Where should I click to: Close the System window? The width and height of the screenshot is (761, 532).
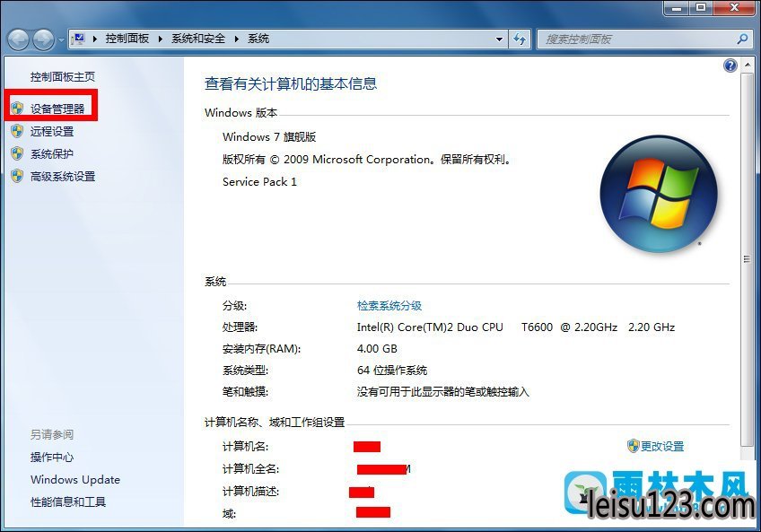pyautogui.click(x=734, y=8)
